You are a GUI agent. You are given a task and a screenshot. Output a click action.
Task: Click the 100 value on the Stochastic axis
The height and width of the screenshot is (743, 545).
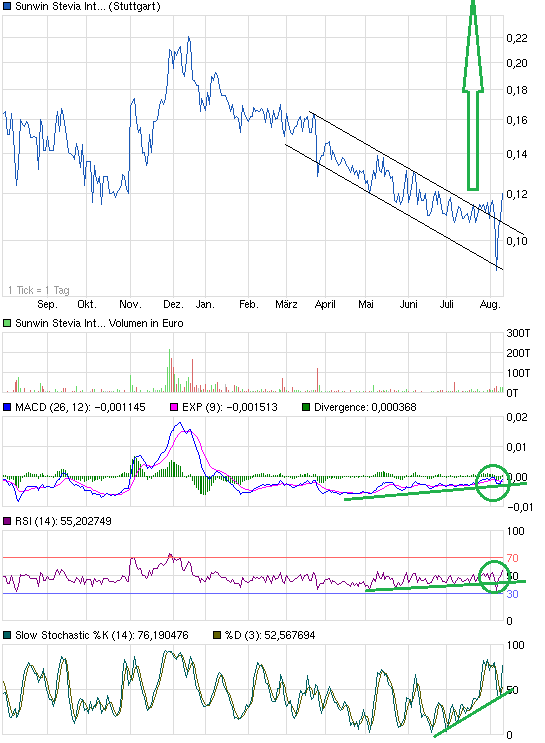coord(515,645)
